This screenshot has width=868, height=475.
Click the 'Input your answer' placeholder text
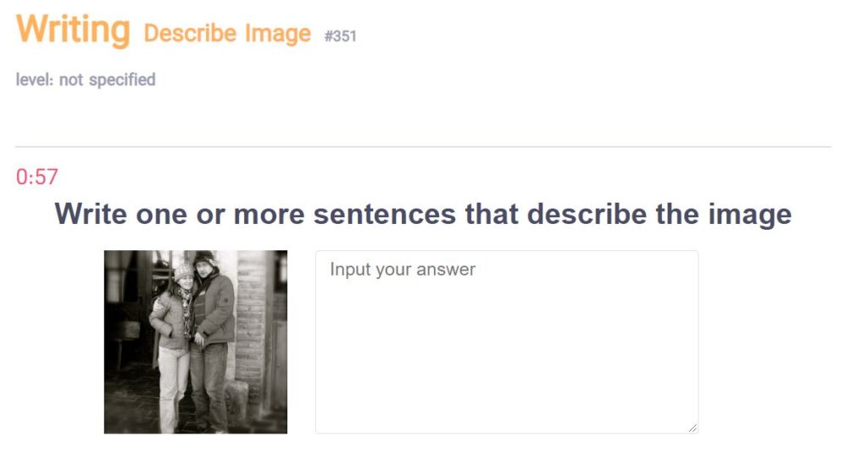pyautogui.click(x=403, y=269)
